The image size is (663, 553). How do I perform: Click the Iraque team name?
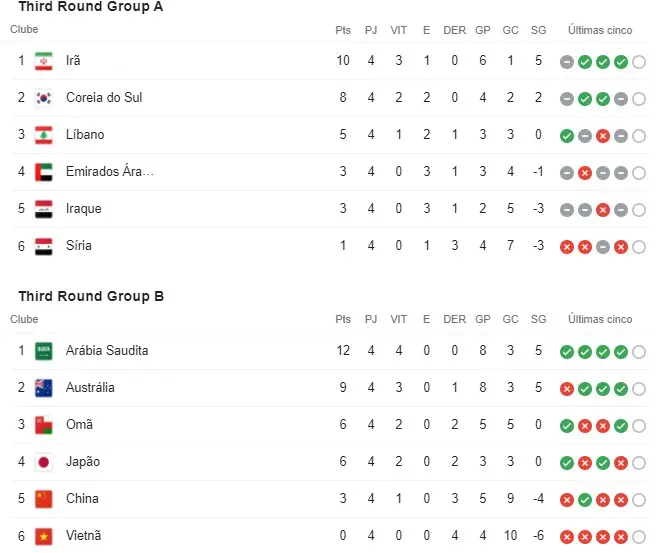84,209
